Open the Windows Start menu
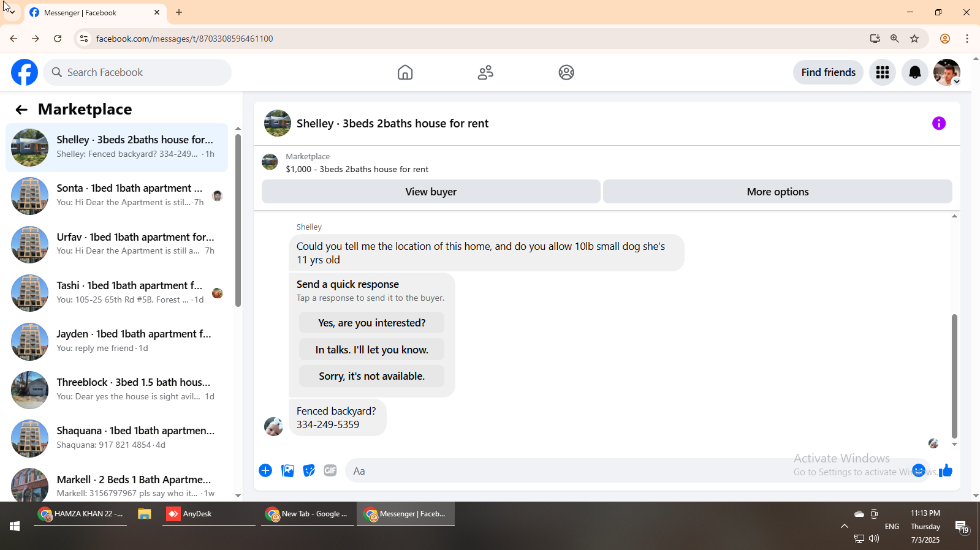Image resolution: width=980 pixels, height=550 pixels. (15, 526)
